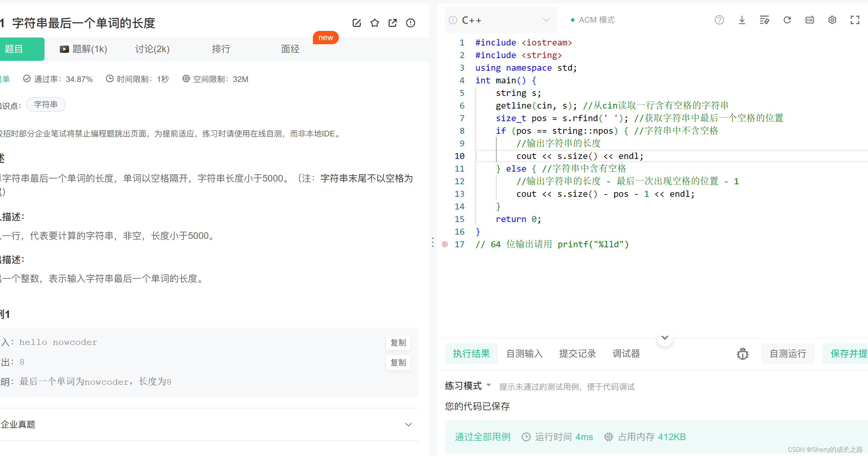Switch to 自测输入 tab
868x456 pixels.
pyautogui.click(x=524, y=354)
